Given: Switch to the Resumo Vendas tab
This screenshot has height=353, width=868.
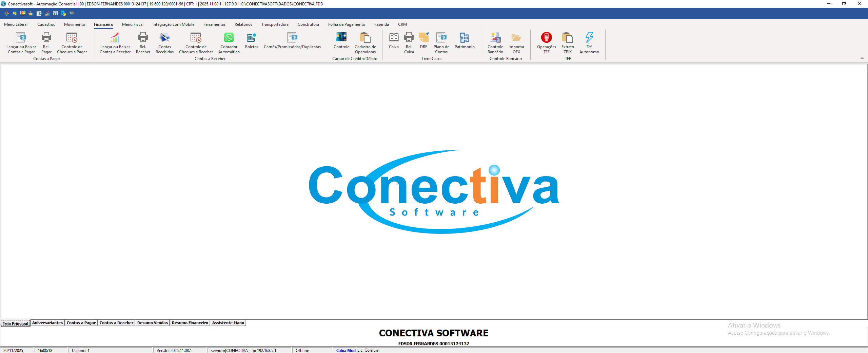Looking at the screenshot, I should pyautogui.click(x=153, y=323).
